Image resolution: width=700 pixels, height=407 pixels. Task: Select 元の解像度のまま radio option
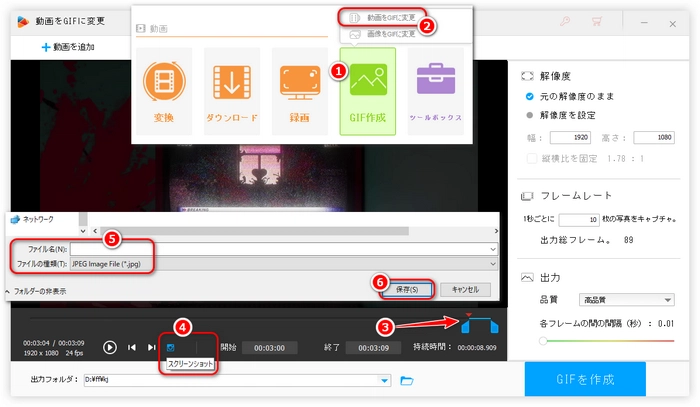(530, 97)
